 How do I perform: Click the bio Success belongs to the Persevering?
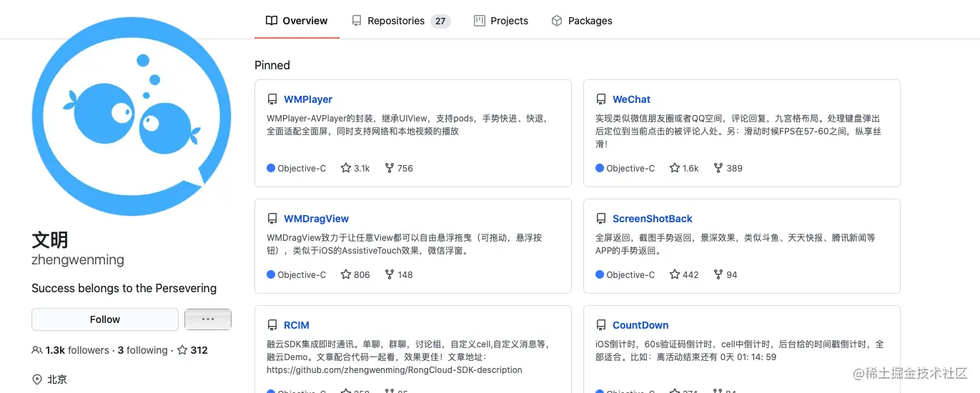[x=124, y=288]
